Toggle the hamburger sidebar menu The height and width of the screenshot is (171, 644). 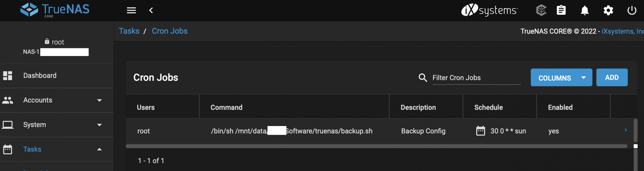pos(131,10)
